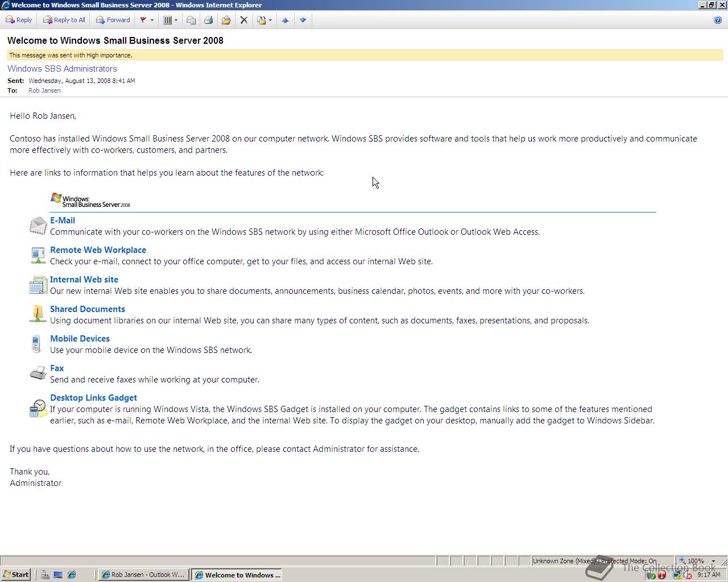Click the taskbar clock 9:17 AM
Viewport: 728px width, 582px height.
[x=709, y=575]
